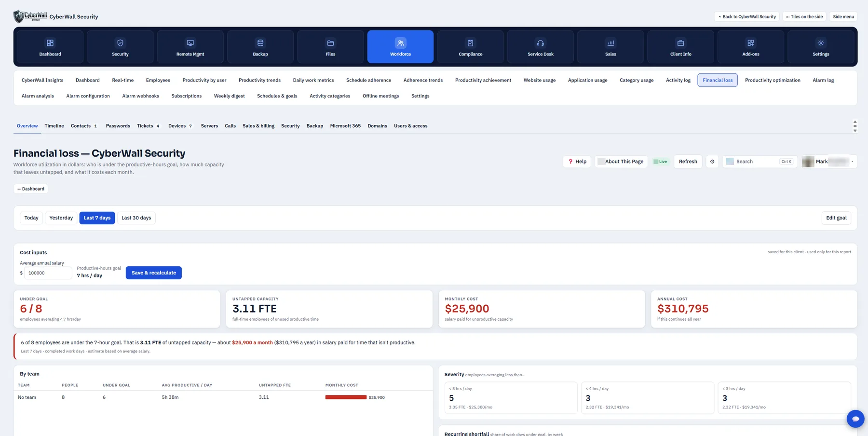Click Back to CyberWall Security link
The width and height of the screenshot is (868, 436).
747,17
